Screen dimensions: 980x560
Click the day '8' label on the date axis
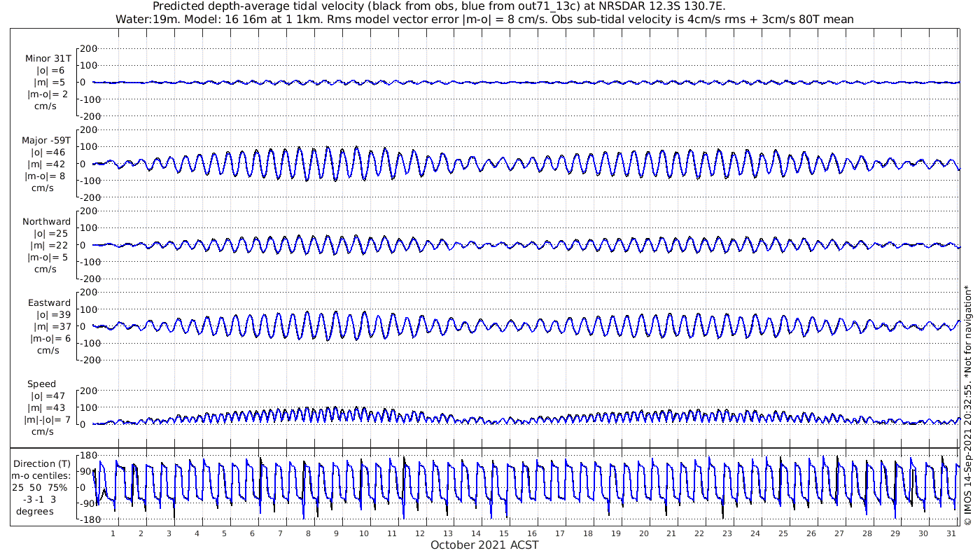[x=308, y=533]
